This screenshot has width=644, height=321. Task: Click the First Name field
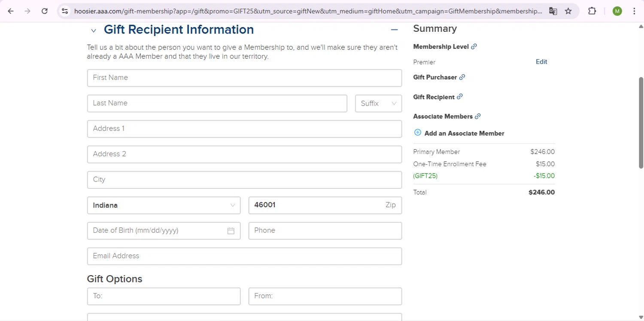click(244, 78)
